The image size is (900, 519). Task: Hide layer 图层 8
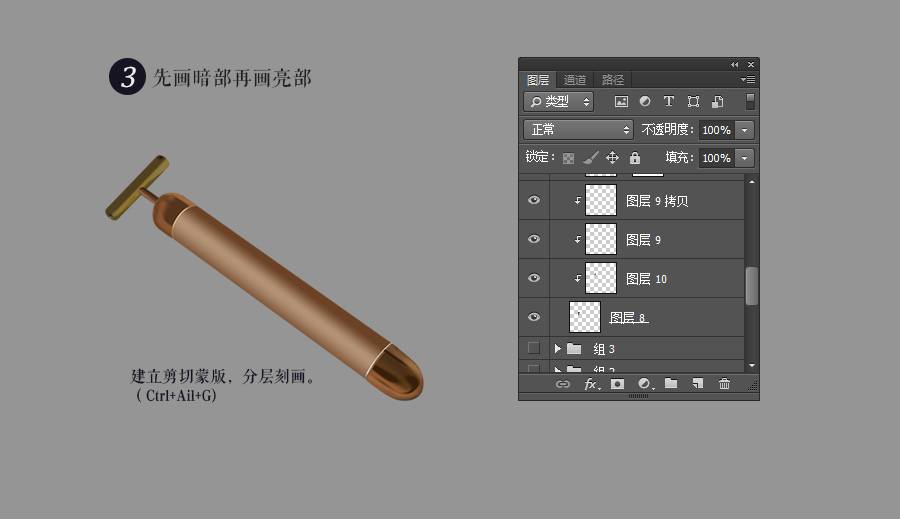point(534,317)
